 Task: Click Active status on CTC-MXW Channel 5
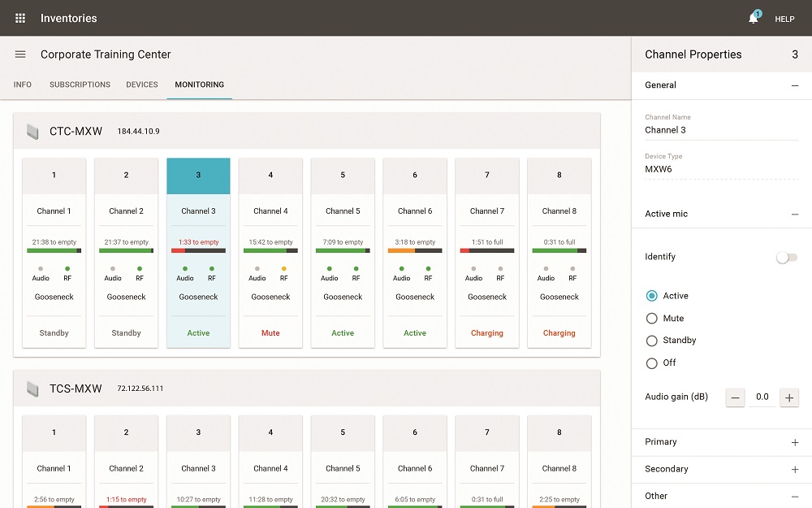(x=343, y=333)
